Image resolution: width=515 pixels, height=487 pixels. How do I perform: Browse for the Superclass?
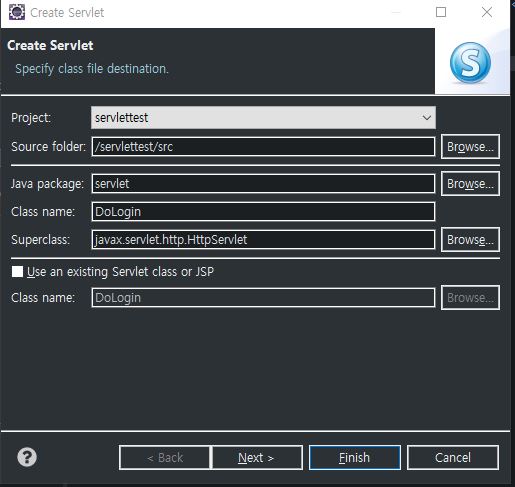click(x=470, y=239)
